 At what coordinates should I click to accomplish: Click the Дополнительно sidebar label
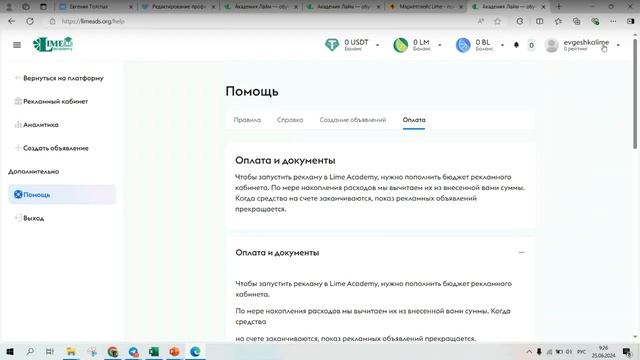(x=33, y=171)
